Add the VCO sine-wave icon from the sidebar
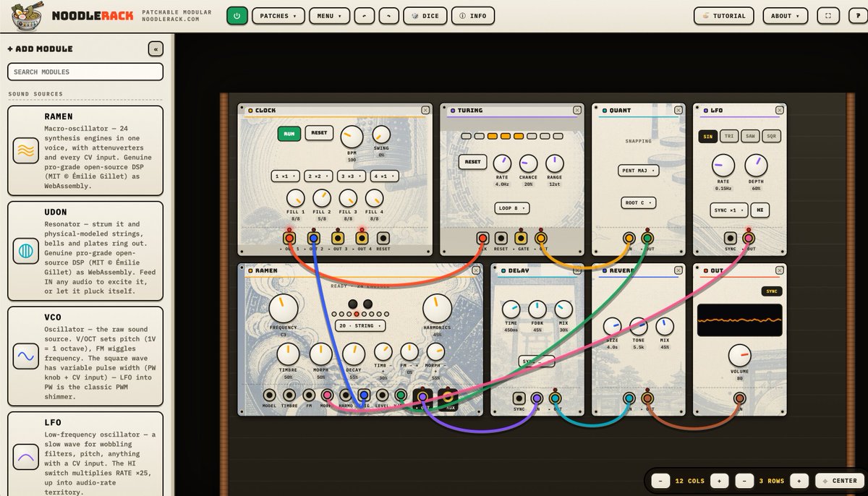Screen dimensions: 868x496 tap(25, 356)
